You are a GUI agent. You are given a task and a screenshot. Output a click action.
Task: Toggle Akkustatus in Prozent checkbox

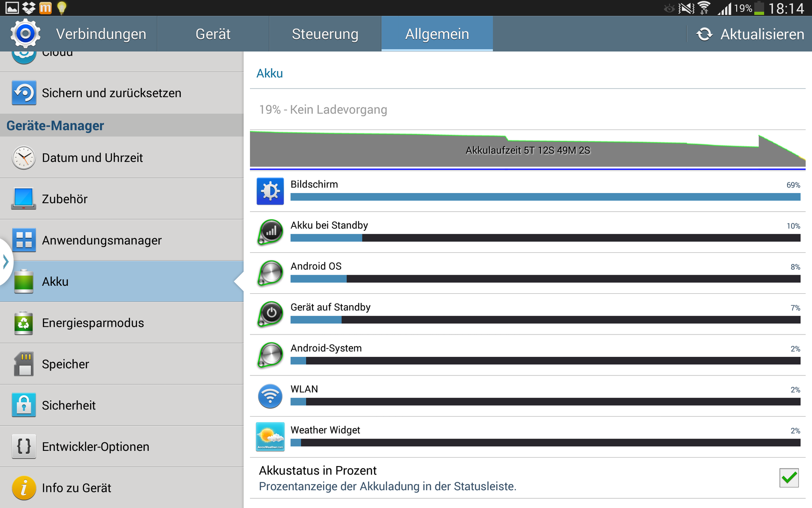coord(789,478)
